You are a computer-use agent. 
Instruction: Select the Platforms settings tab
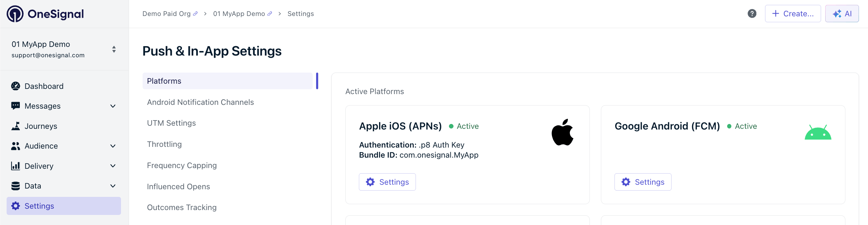coord(228,81)
